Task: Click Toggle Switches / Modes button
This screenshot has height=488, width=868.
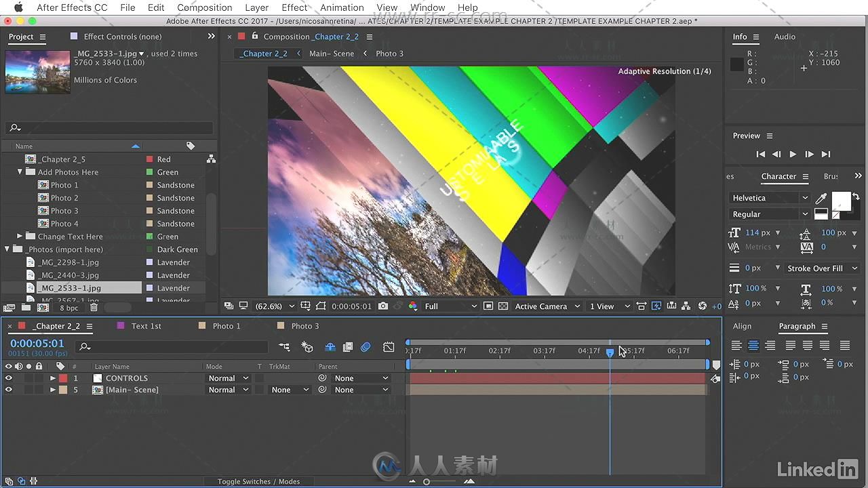Action: (x=258, y=481)
